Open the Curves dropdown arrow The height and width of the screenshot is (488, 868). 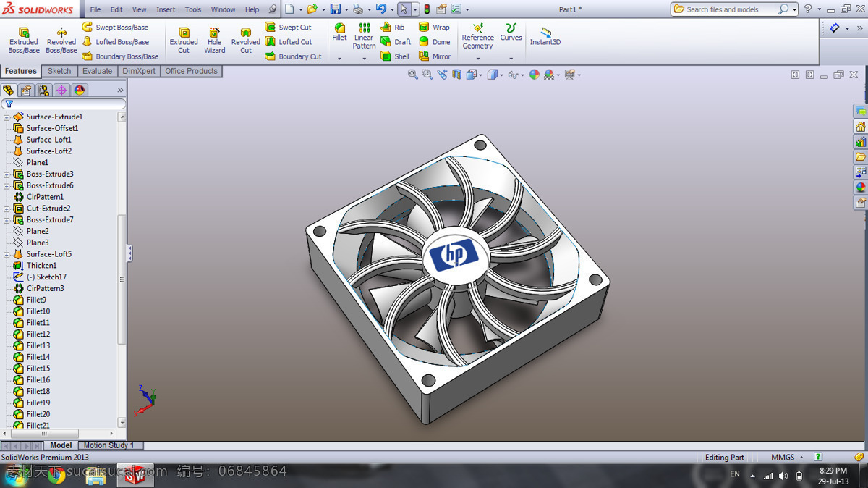(511, 59)
